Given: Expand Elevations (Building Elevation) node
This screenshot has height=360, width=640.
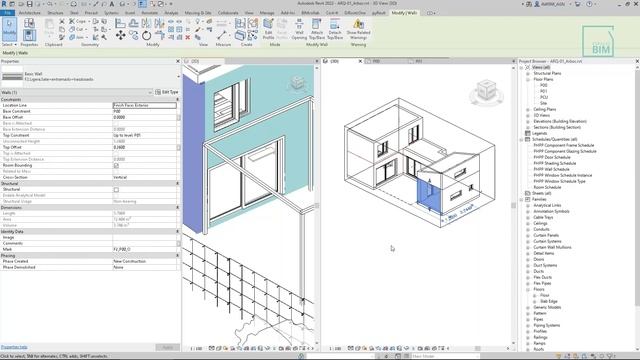Looking at the screenshot, I should (x=528, y=121).
